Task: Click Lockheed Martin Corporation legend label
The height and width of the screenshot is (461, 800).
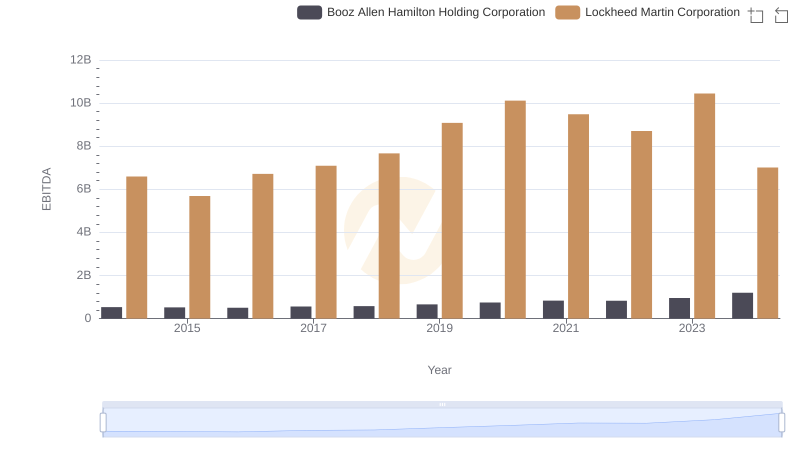Action: click(662, 12)
